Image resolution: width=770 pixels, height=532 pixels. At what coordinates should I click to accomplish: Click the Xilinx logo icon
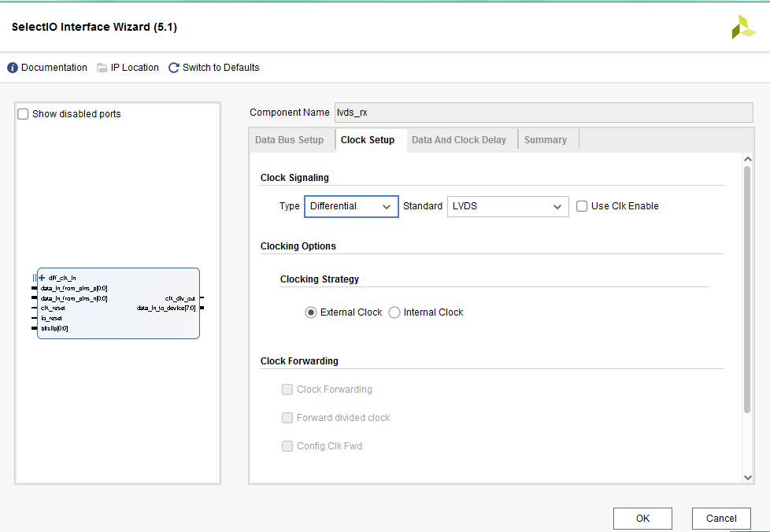[743, 27]
